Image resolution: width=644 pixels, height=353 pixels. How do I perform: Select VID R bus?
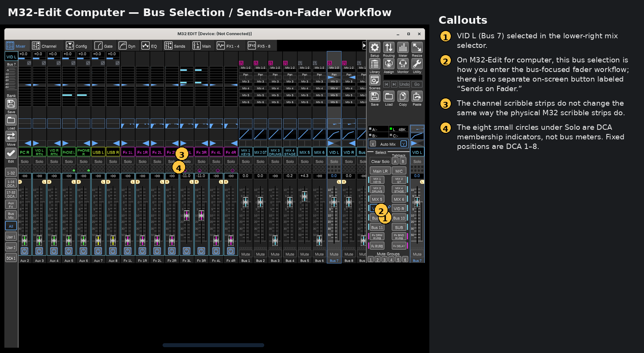(x=399, y=208)
